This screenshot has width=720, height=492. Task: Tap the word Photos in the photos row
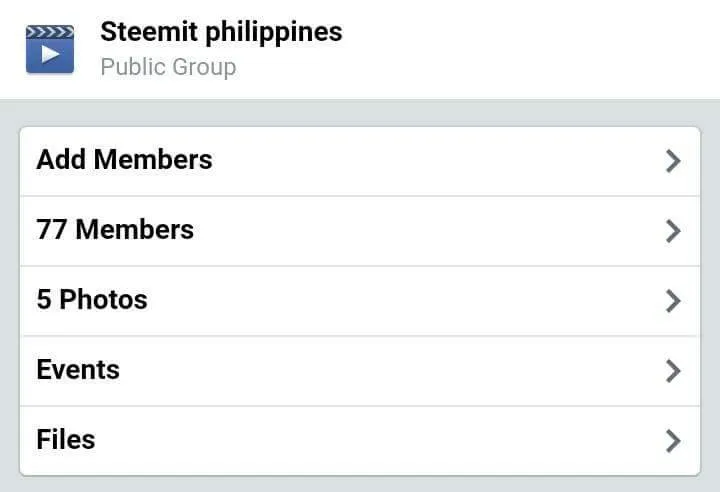click(x=103, y=300)
